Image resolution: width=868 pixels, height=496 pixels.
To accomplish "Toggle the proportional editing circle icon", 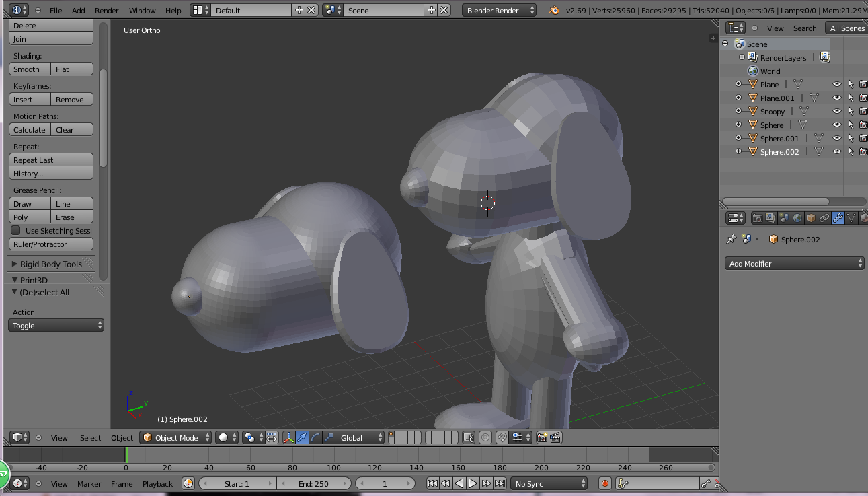I will pos(485,437).
